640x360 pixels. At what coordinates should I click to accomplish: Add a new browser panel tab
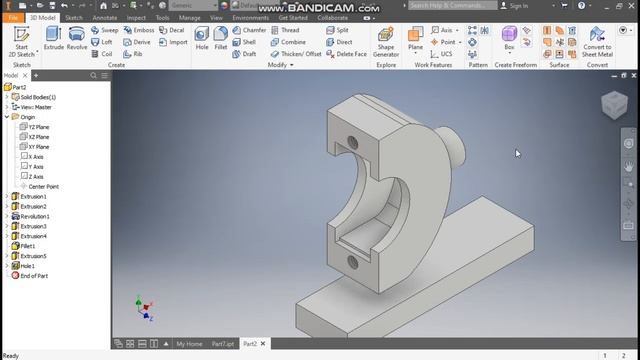point(36,76)
